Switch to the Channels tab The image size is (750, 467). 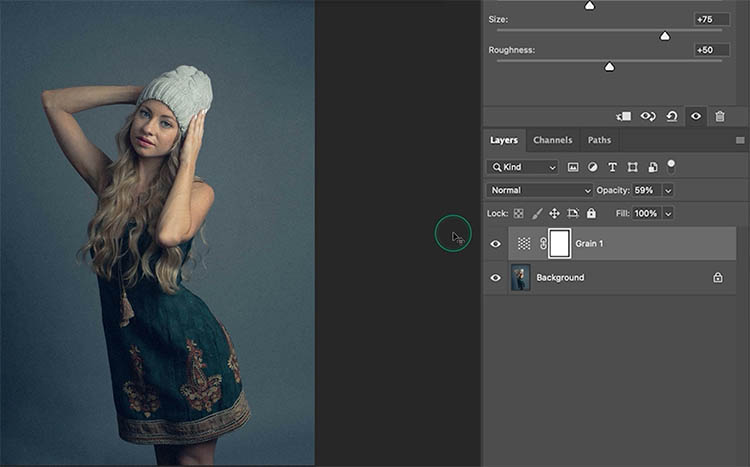[x=552, y=140]
